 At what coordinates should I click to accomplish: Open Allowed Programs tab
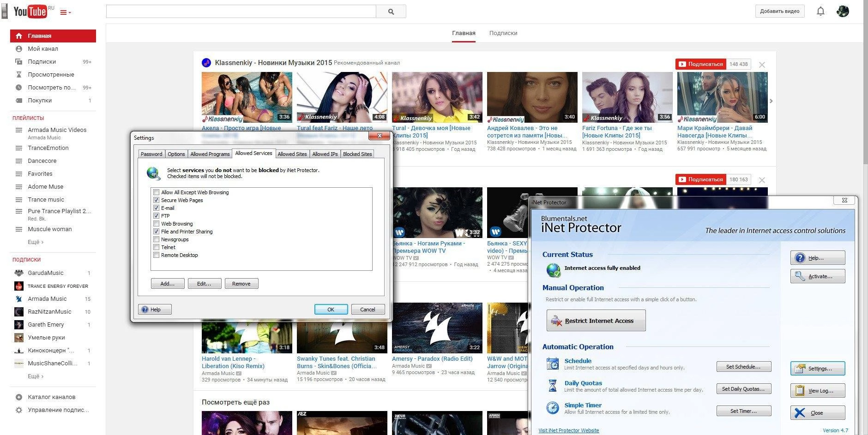pos(210,154)
